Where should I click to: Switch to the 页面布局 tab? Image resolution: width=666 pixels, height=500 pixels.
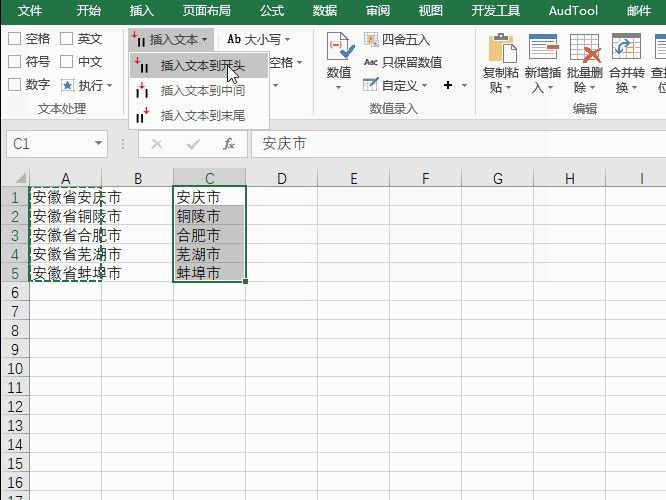tap(206, 10)
